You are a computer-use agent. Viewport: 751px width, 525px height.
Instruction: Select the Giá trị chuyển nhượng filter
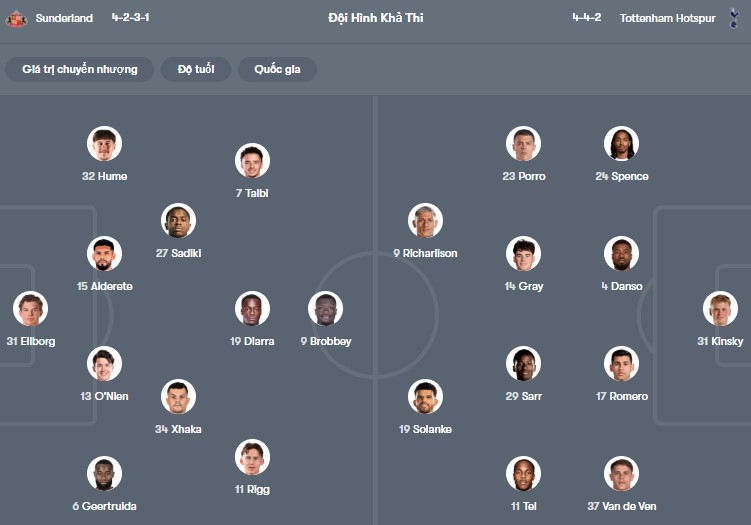80,69
